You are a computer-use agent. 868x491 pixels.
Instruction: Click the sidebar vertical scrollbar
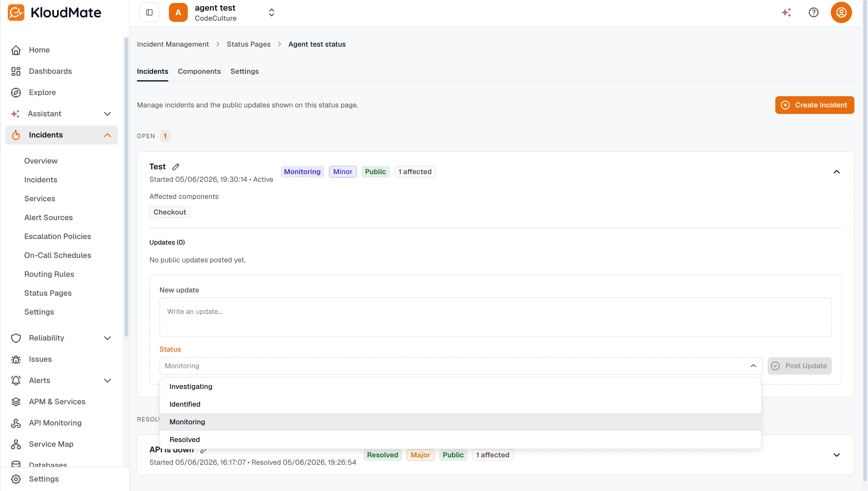point(126,187)
